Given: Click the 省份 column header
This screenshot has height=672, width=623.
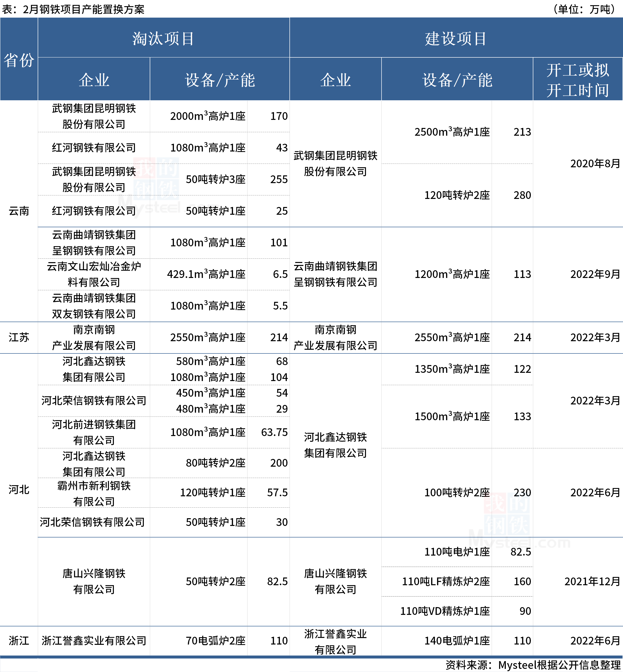Looking at the screenshot, I should pyautogui.click(x=19, y=60).
